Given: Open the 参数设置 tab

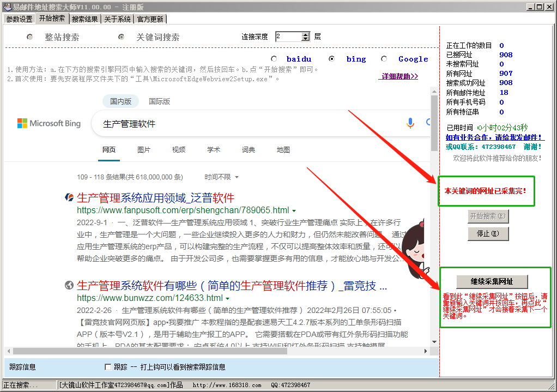Looking at the screenshot, I should tap(19, 19).
